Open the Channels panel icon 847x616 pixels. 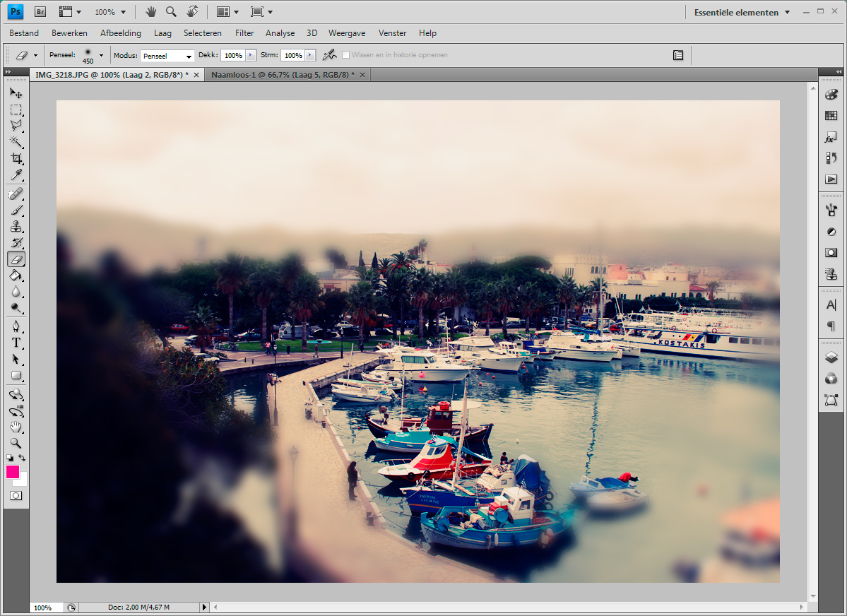(x=831, y=379)
